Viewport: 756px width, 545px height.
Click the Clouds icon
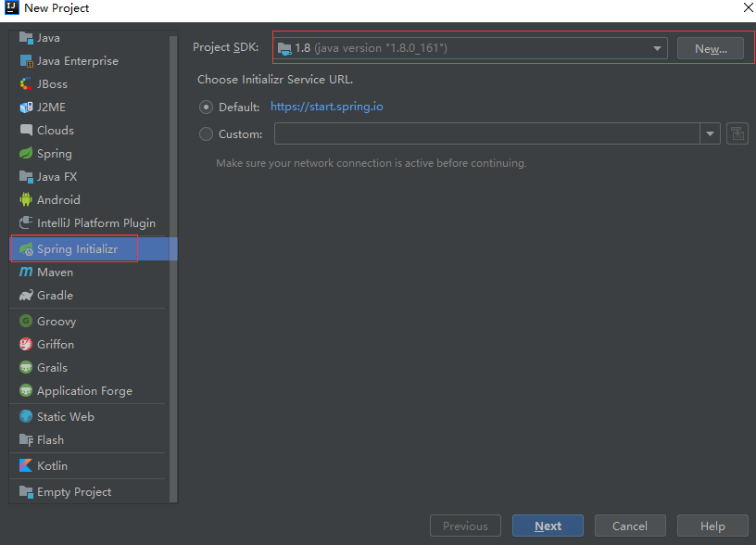(x=26, y=130)
